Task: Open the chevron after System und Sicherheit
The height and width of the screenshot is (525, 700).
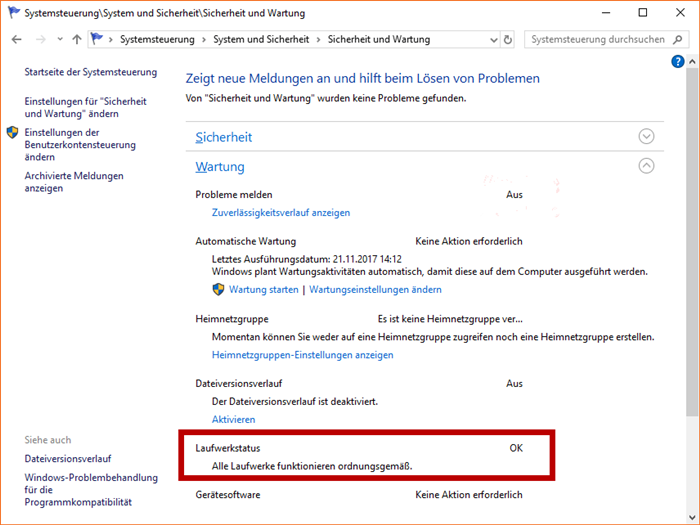Action: tap(318, 40)
